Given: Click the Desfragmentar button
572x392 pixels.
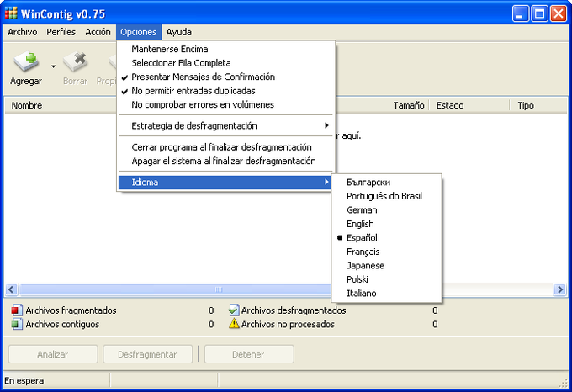Looking at the screenshot, I should click(147, 354).
